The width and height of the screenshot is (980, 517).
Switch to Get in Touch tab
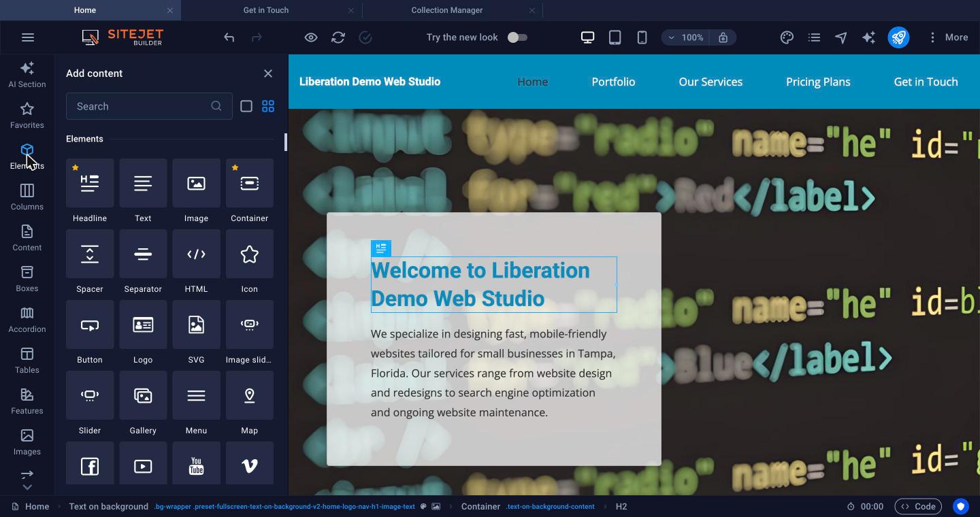pos(266,10)
